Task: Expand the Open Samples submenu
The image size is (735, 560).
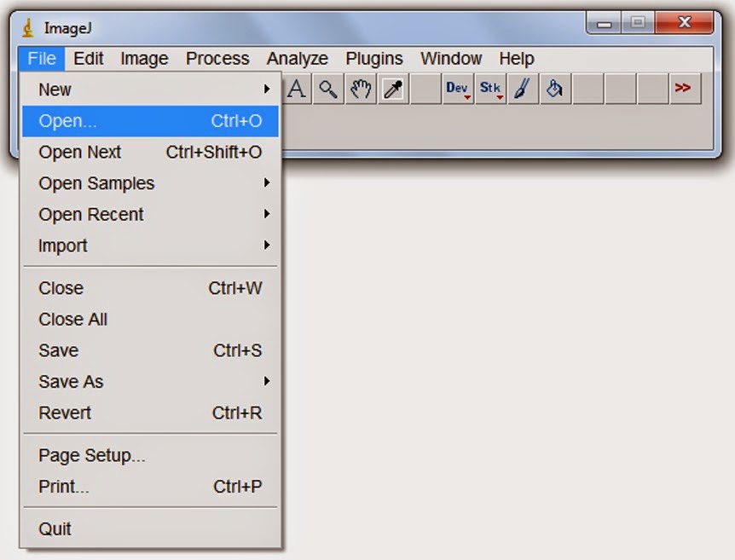Action: pyautogui.click(x=150, y=183)
